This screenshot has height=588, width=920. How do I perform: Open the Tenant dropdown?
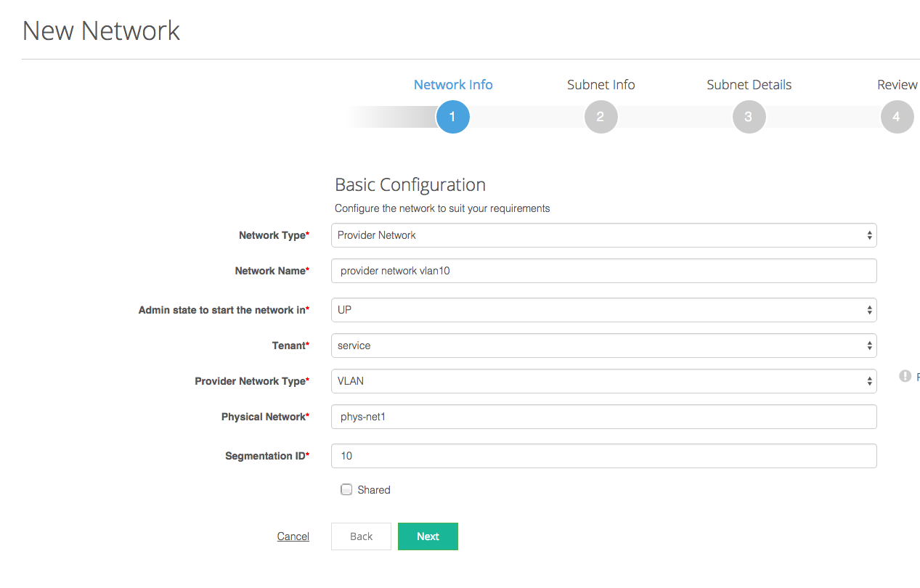603,346
